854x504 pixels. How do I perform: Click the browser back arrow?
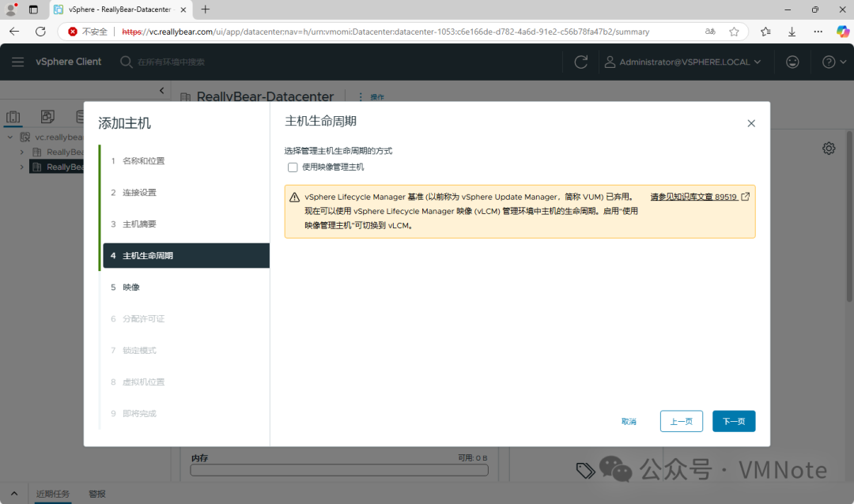[14, 32]
